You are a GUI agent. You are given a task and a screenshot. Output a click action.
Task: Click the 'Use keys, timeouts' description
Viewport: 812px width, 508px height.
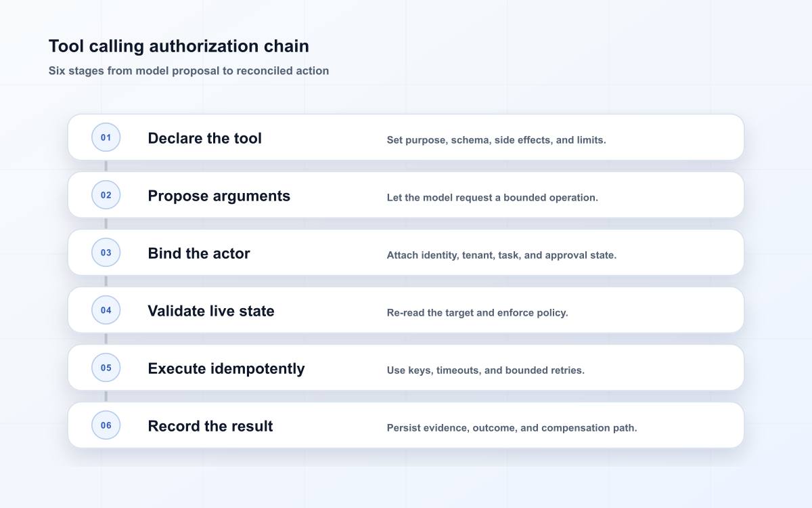(485, 371)
